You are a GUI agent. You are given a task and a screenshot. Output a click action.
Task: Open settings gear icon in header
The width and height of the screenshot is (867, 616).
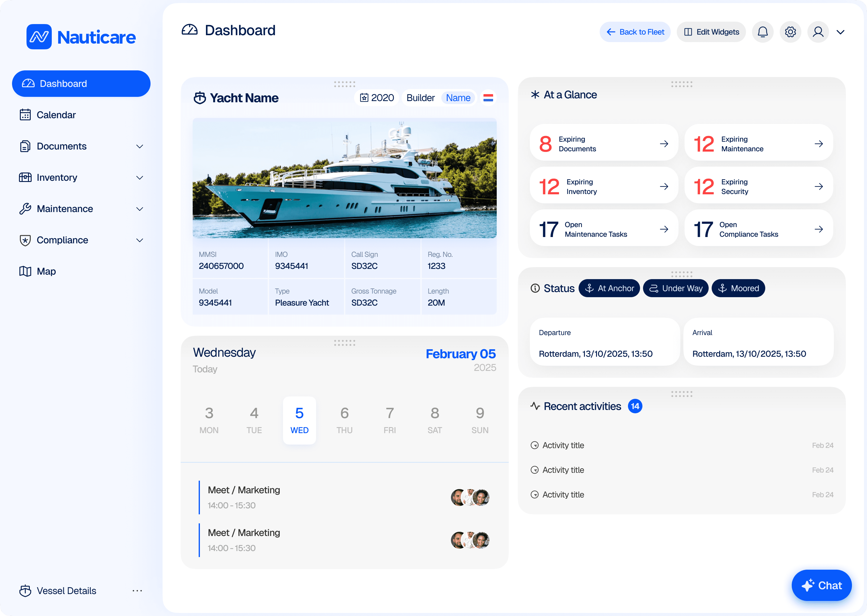coord(790,32)
